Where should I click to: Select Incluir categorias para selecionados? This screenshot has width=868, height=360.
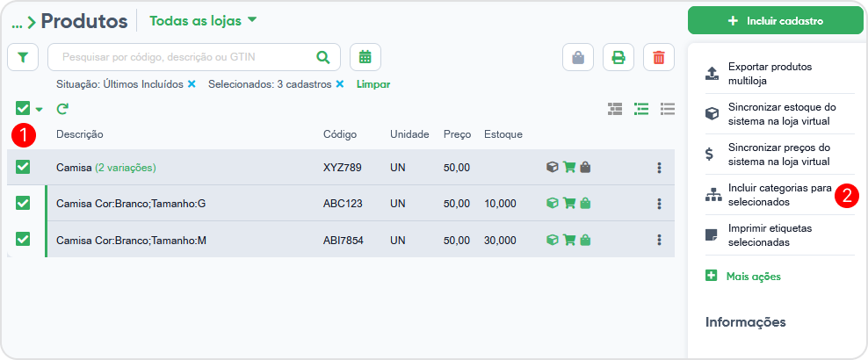pyautogui.click(x=768, y=195)
